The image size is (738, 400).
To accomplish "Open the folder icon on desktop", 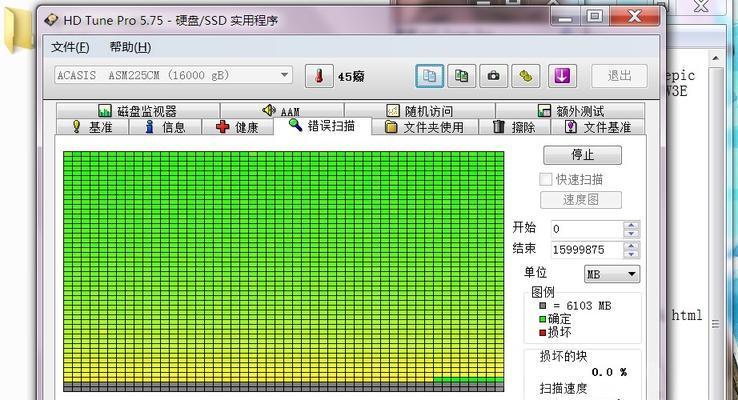I will click(19, 29).
